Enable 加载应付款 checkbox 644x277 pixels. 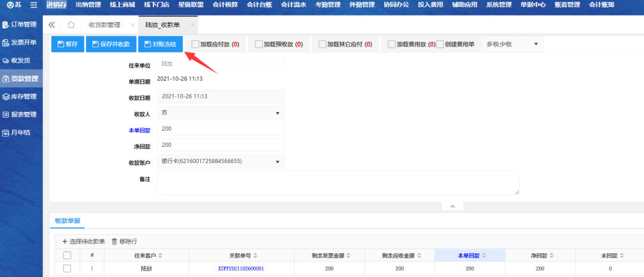point(196,44)
